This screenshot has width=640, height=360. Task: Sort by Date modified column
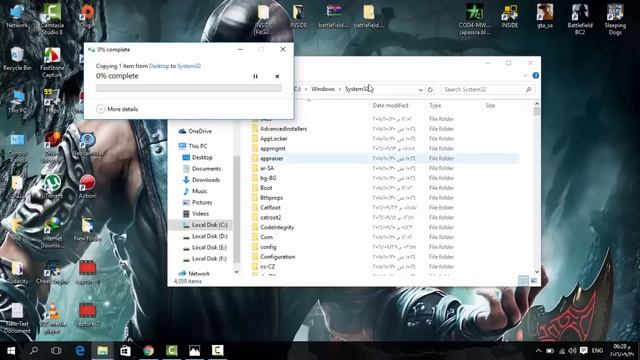390,105
